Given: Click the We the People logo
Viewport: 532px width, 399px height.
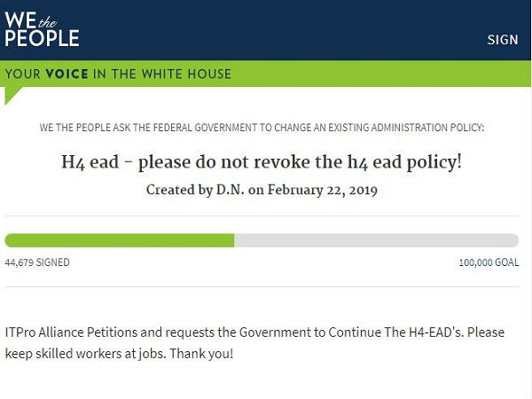Looking at the screenshot, I should tap(42, 29).
